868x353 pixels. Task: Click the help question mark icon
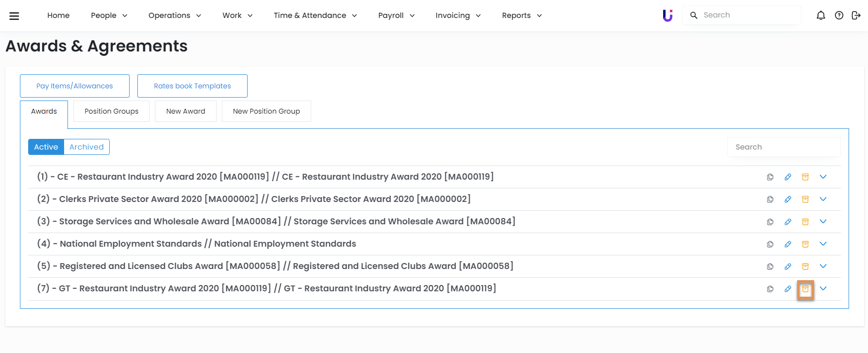coord(838,16)
